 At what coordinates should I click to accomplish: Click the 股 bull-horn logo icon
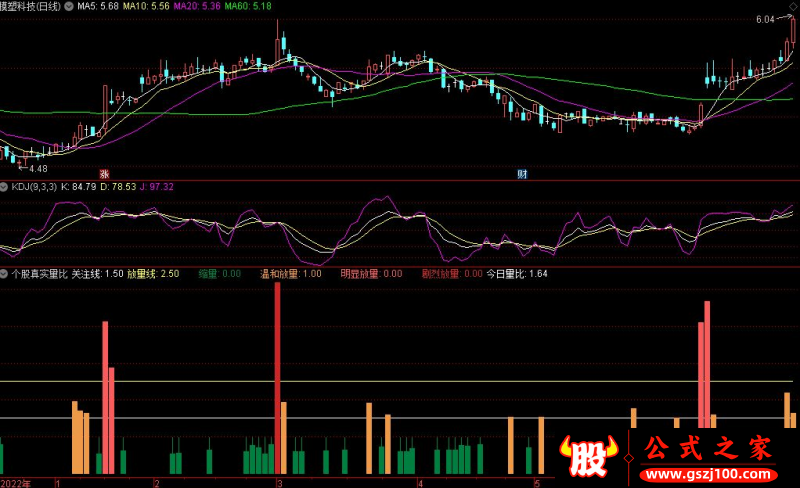[589, 456]
